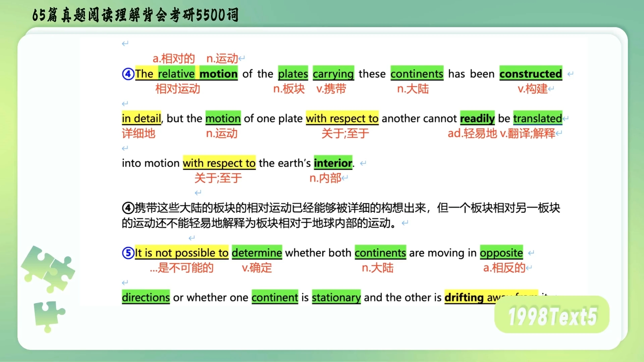Toggle the yellow highlight on 'in detail'
The width and height of the screenshot is (644, 362).
tap(141, 118)
